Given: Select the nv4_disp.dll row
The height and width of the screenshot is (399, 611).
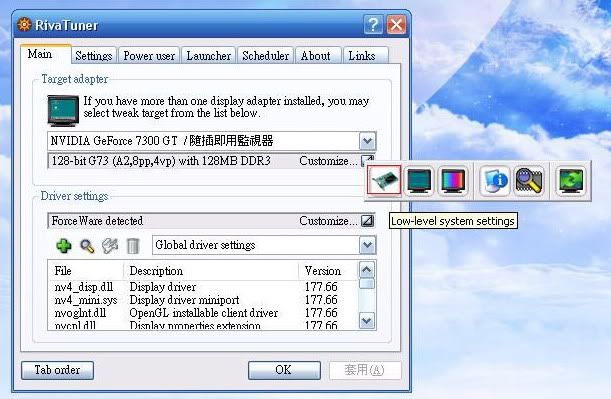Looking at the screenshot, I should tap(203, 287).
